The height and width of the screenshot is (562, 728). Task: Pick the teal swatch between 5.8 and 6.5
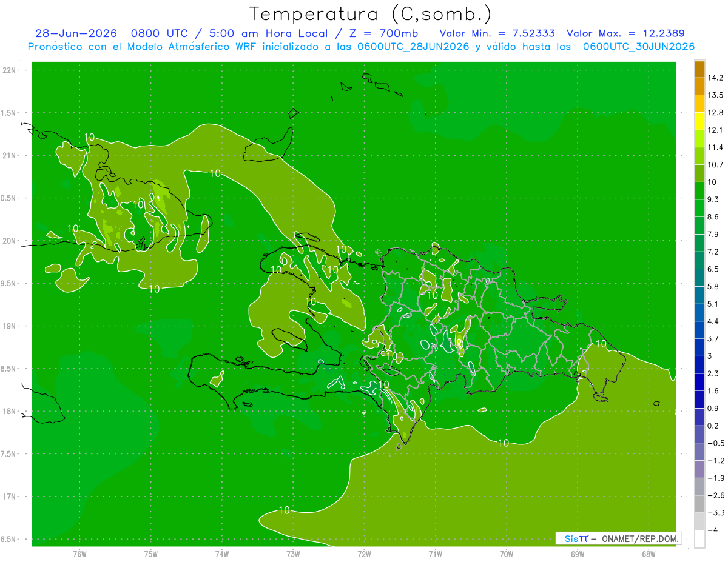click(x=699, y=277)
